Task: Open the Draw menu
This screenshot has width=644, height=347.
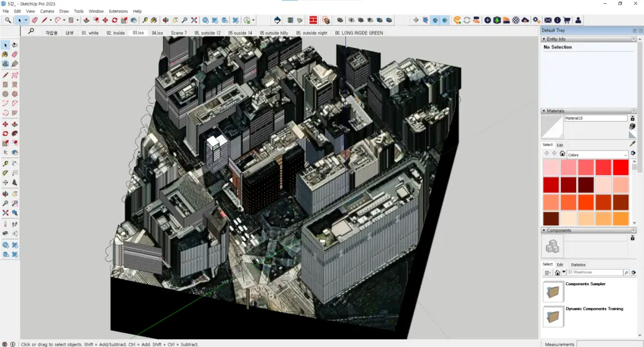Action: coord(64,11)
